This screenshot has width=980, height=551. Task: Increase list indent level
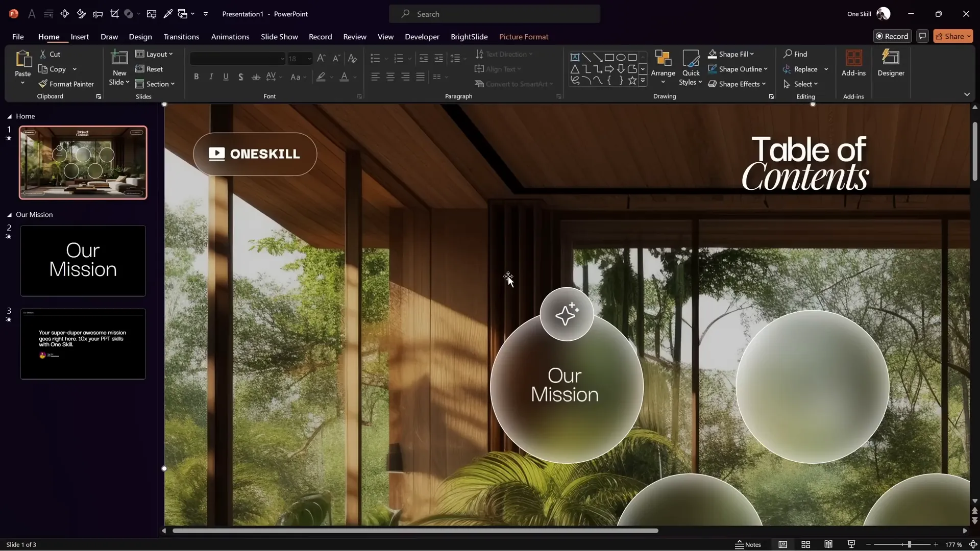438,58
